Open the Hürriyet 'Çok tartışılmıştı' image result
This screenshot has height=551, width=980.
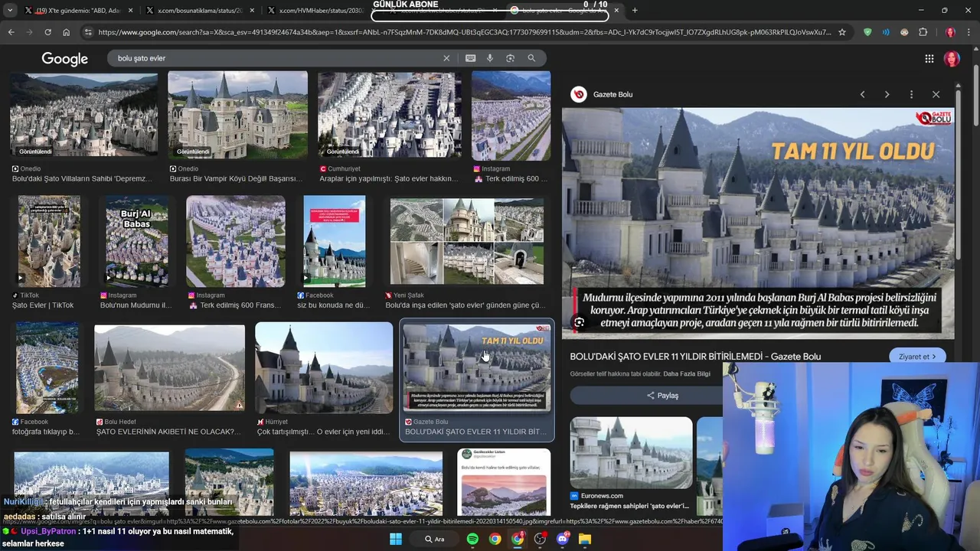click(x=324, y=368)
